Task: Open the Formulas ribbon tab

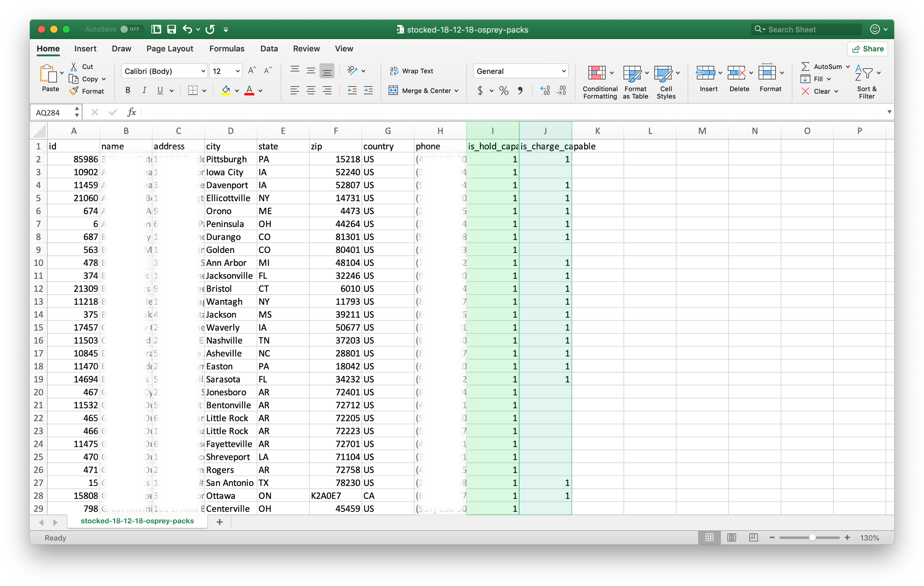Action: [226, 49]
